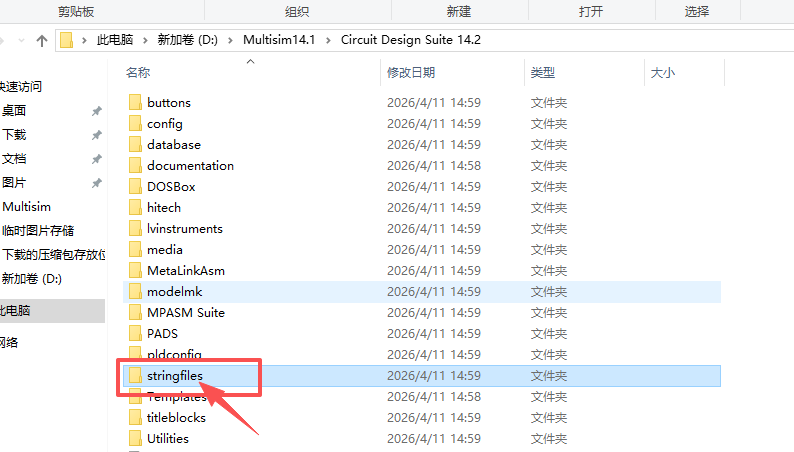
Task: Click the documentation folder icon
Action: [135, 166]
